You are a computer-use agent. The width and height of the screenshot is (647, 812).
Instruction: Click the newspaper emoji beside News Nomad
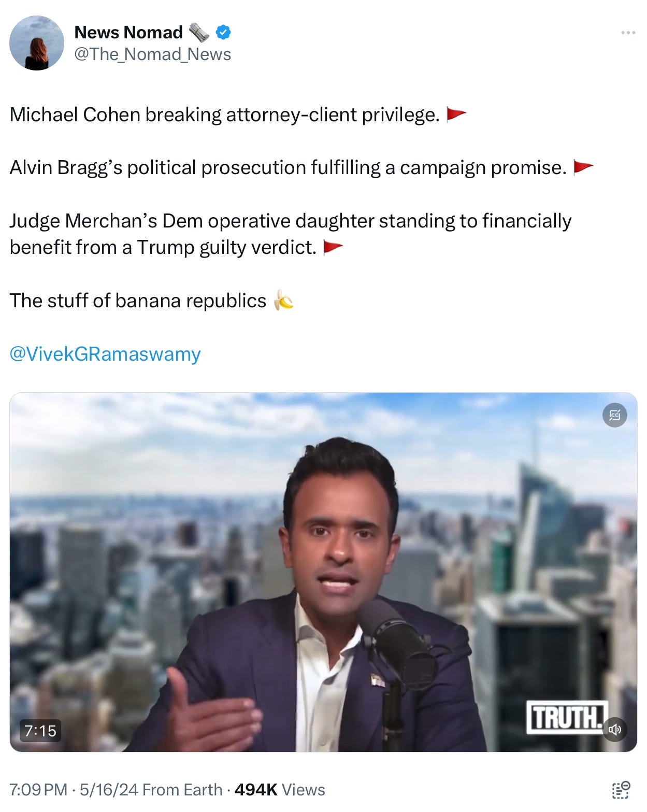199,32
